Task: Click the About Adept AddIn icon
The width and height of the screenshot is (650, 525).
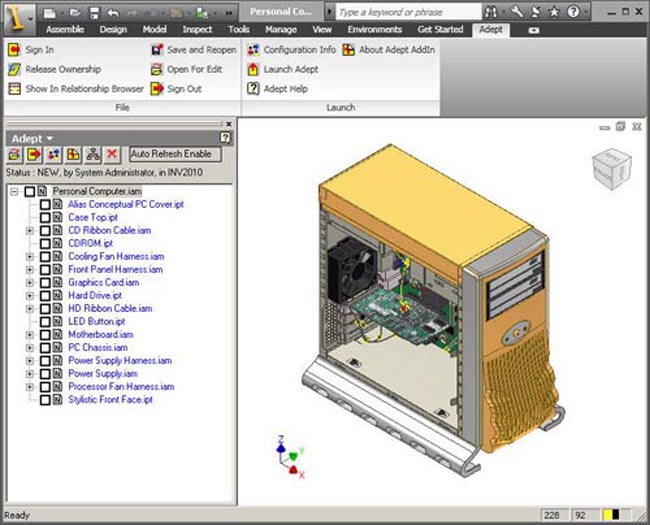Action: [x=349, y=50]
